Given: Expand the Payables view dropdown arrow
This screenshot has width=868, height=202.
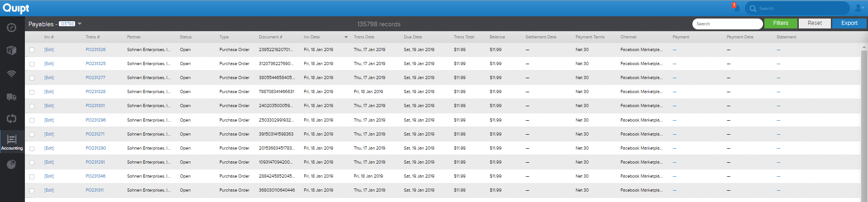Looking at the screenshot, I should 80,24.
